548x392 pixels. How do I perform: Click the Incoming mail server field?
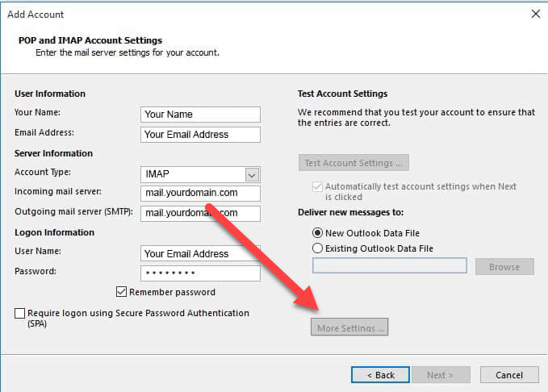pyautogui.click(x=200, y=194)
